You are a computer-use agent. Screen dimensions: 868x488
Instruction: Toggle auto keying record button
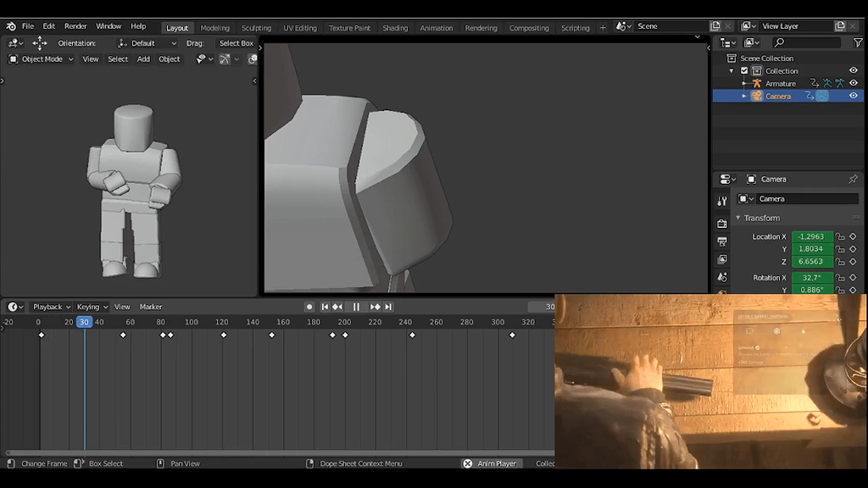coord(309,307)
